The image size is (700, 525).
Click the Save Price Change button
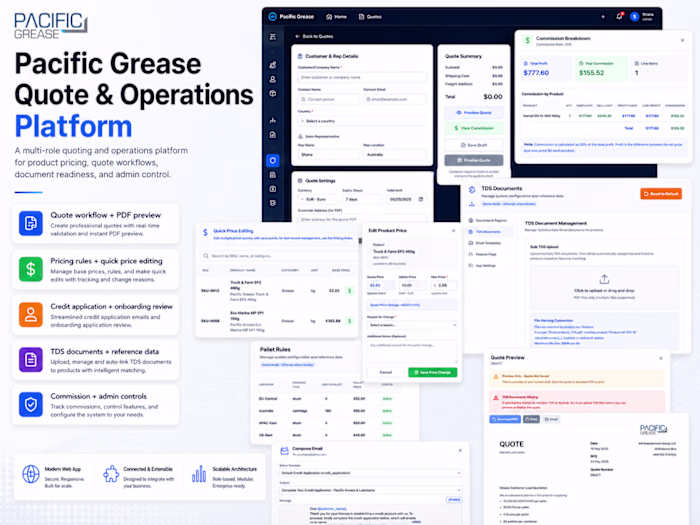[x=432, y=372]
